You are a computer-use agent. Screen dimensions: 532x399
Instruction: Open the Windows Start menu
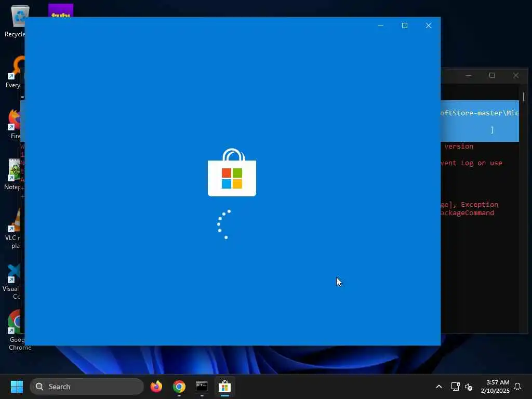[x=17, y=387]
